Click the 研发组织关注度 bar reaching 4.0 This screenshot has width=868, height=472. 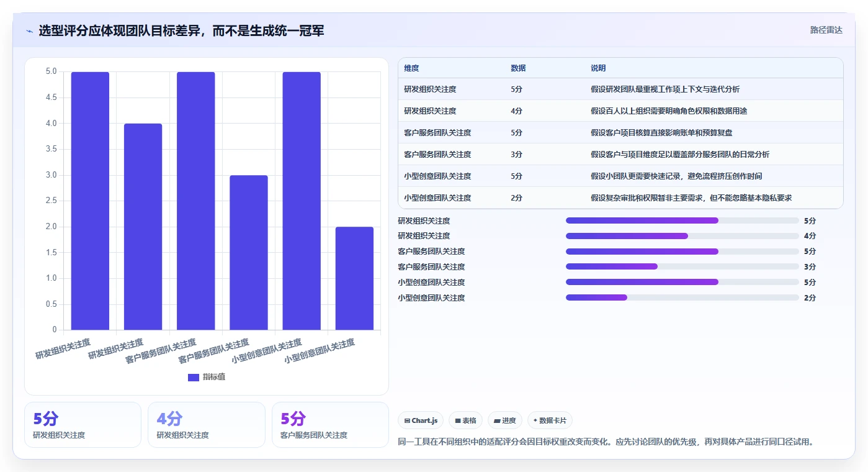(x=143, y=227)
